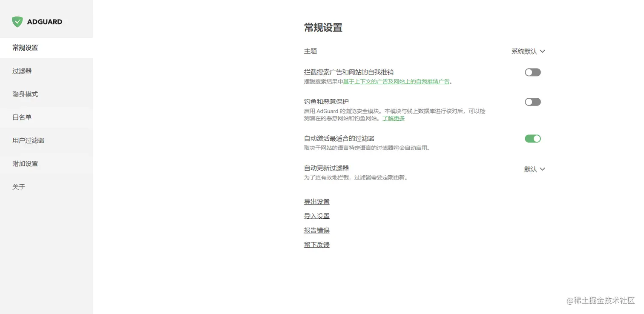This screenshot has width=644, height=314.
Task: Click the green toggle icon for filter activation
Action: [x=532, y=138]
